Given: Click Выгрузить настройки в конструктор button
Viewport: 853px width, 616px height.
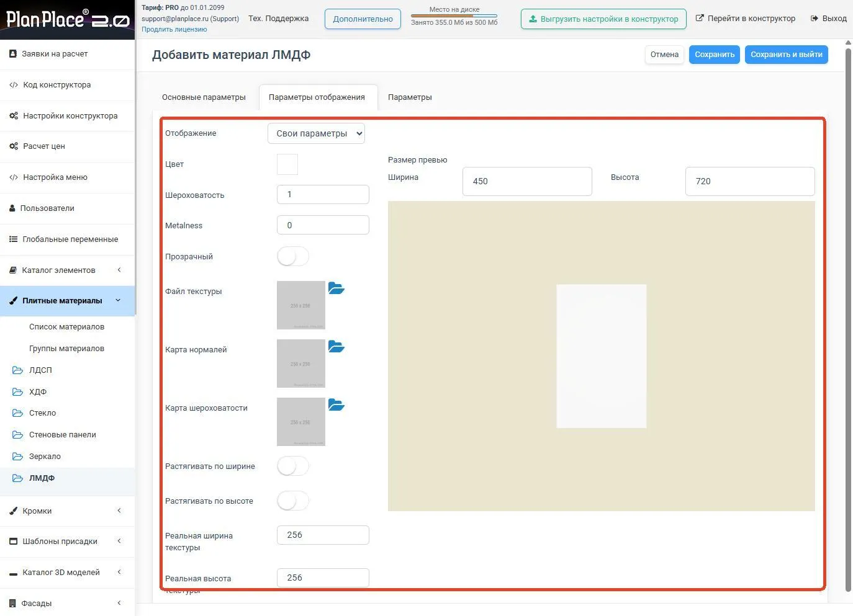Looking at the screenshot, I should click(x=603, y=19).
